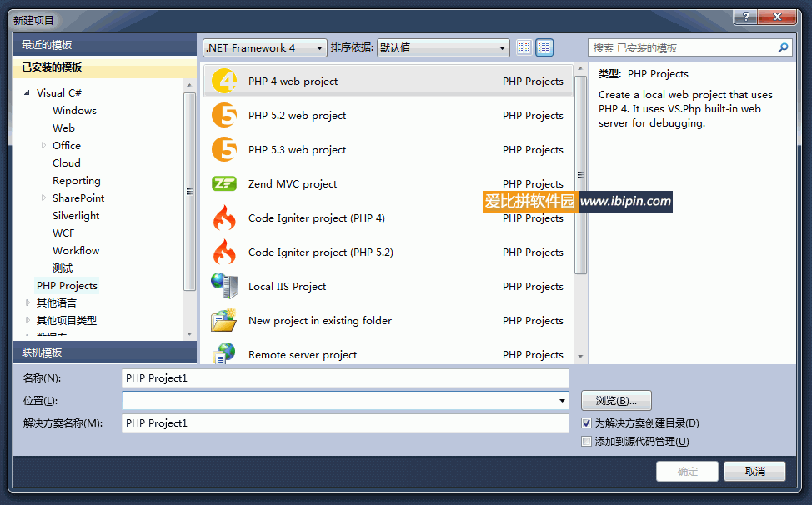Image resolution: width=812 pixels, height=505 pixels.
Task: Select Web under Visual C#
Action: pos(63,127)
